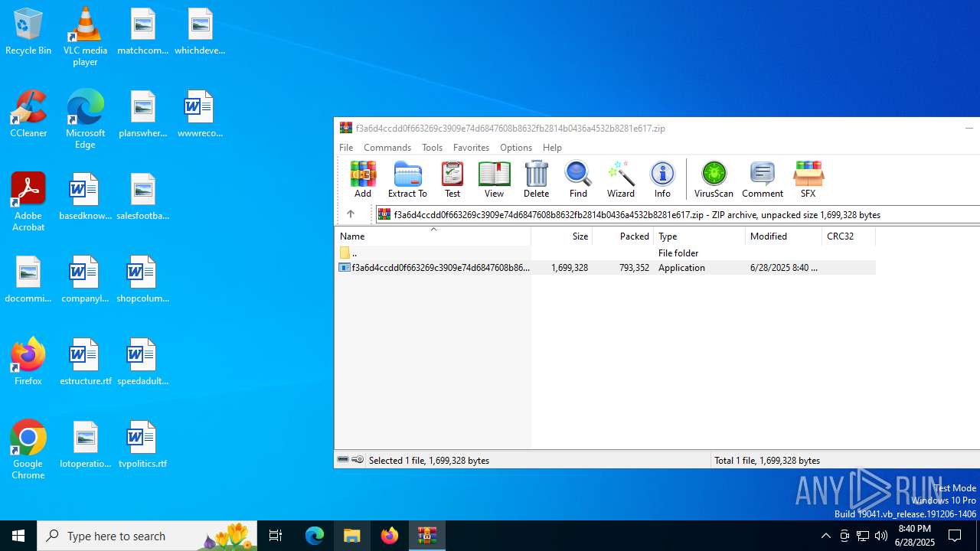The height and width of the screenshot is (551, 980).
Task: Open the notification center icon
Action: point(955,536)
